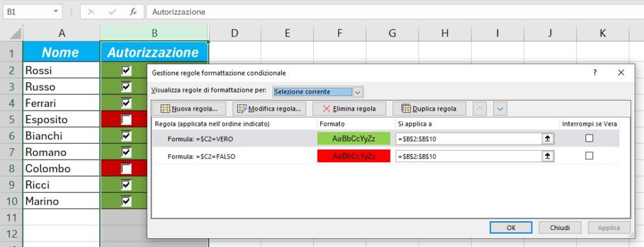The height and width of the screenshot is (247, 644).
Task: Click the Autorizzazione header cell
Action: click(x=155, y=52)
